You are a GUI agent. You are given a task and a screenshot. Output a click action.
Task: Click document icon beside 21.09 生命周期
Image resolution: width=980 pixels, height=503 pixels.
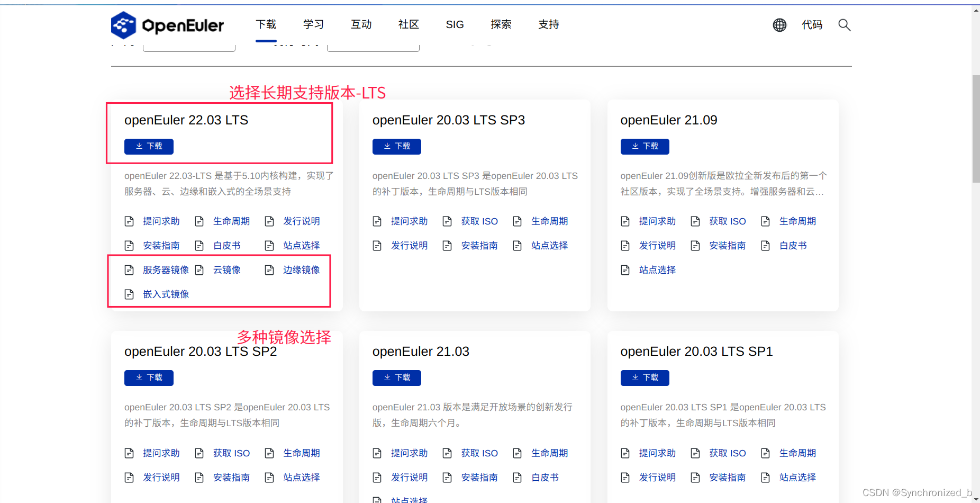[x=766, y=221]
